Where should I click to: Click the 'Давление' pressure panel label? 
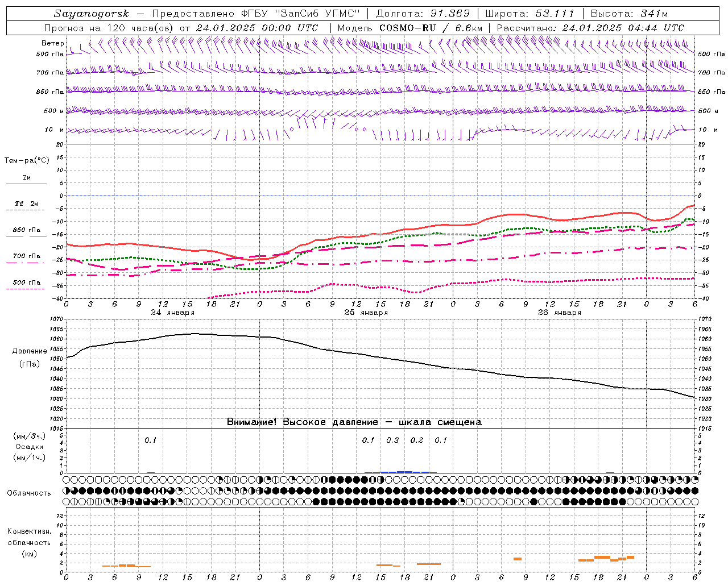[30, 351]
